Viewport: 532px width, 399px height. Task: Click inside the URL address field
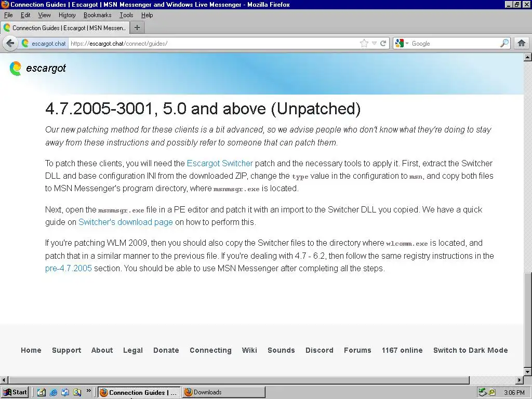pos(214,44)
